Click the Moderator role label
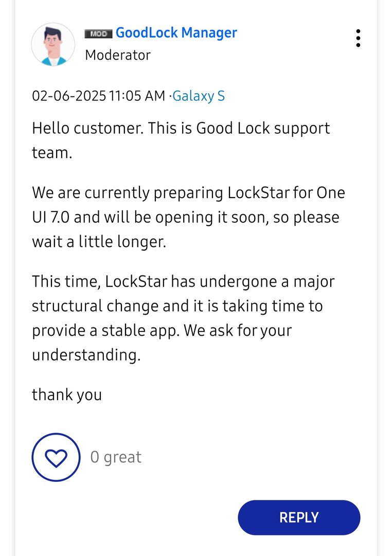This screenshot has height=556, width=392. tap(118, 55)
